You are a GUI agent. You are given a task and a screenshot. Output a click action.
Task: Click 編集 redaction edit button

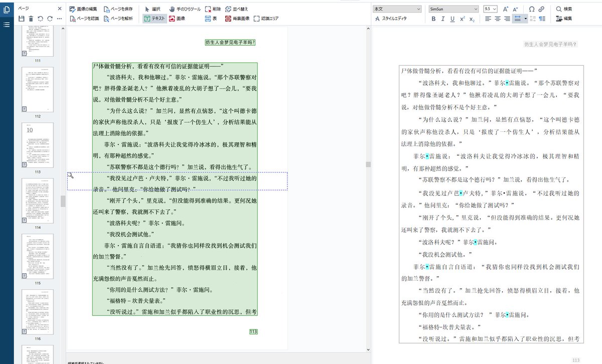[x=564, y=19]
